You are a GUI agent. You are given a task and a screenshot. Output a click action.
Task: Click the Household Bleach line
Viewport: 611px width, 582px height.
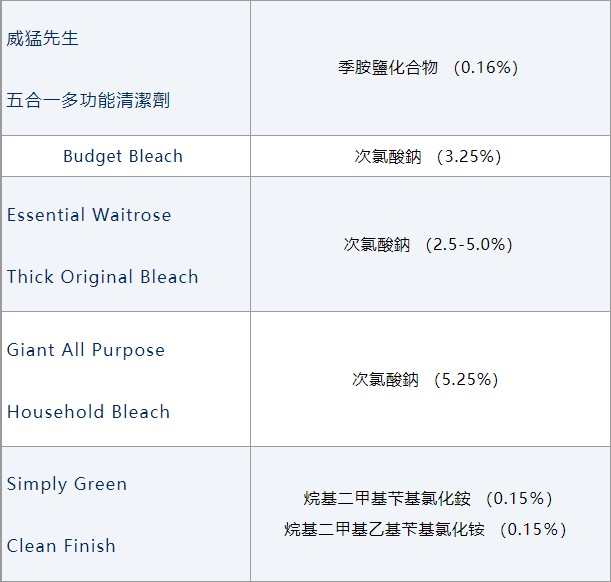point(89,412)
